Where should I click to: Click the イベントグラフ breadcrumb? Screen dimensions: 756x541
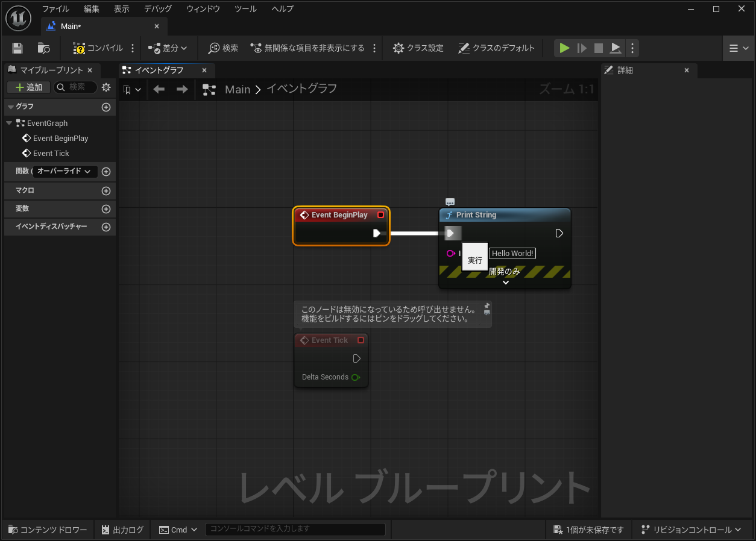301,89
